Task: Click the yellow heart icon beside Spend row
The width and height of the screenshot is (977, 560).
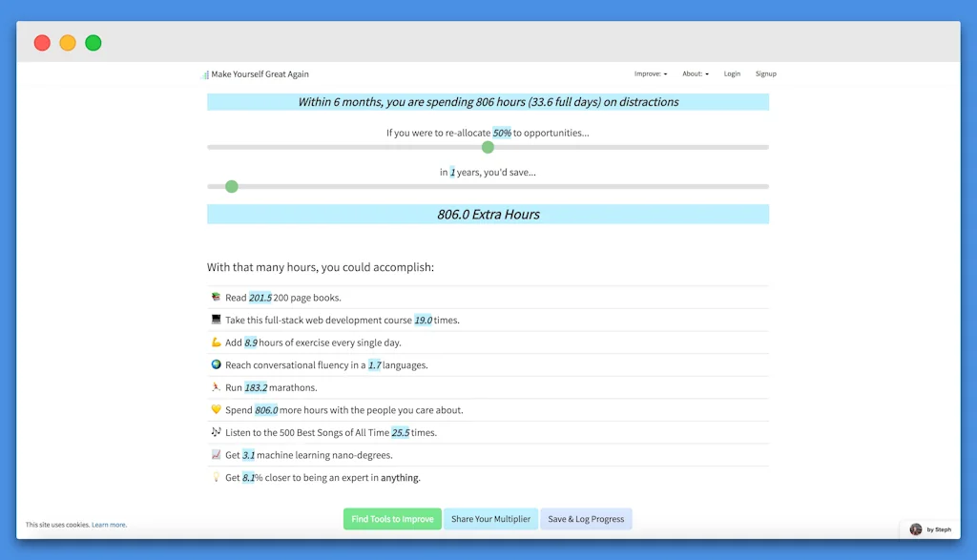Action: tap(216, 410)
